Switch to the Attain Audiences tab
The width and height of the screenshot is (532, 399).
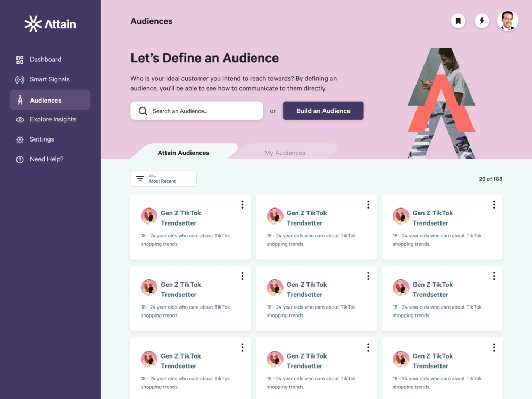(183, 153)
